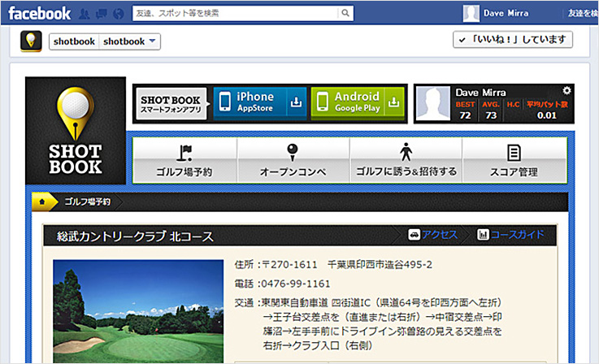Open the コースガイド link
This screenshot has width=599, height=364.
point(510,235)
